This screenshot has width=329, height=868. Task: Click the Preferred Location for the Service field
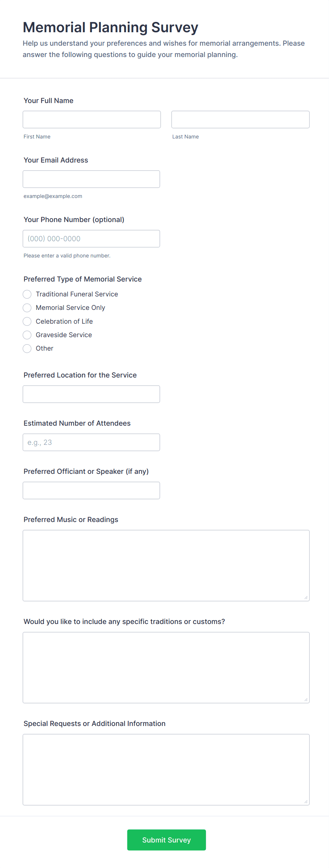91,394
